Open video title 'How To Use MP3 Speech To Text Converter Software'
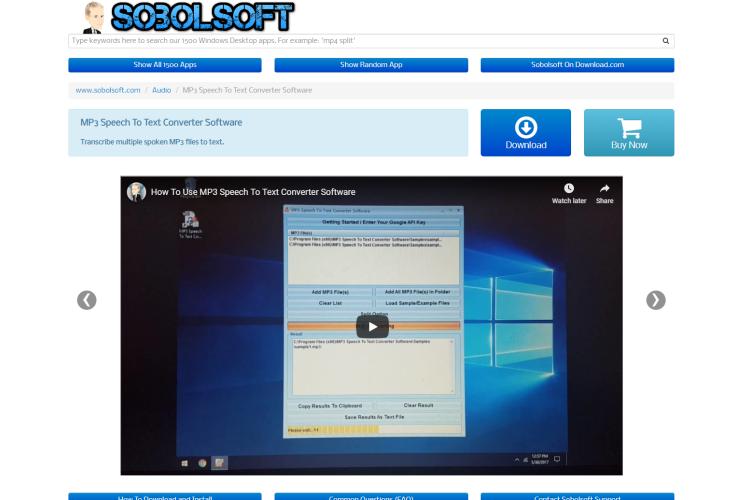 click(x=253, y=192)
